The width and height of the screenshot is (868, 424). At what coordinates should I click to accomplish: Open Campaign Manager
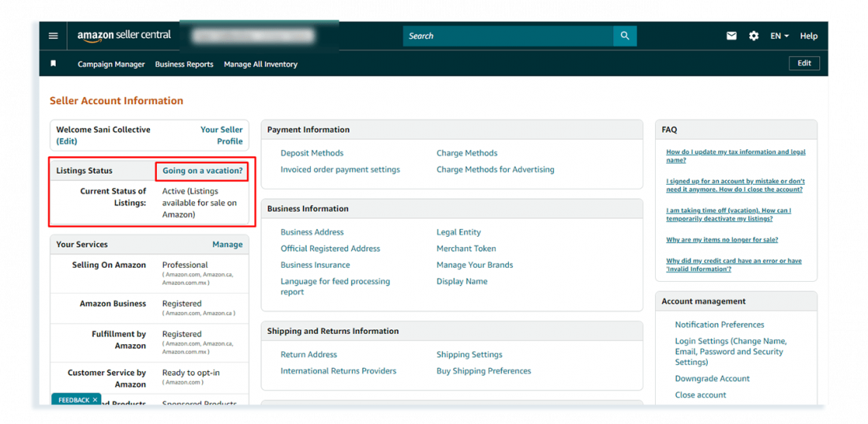pyautogui.click(x=111, y=64)
